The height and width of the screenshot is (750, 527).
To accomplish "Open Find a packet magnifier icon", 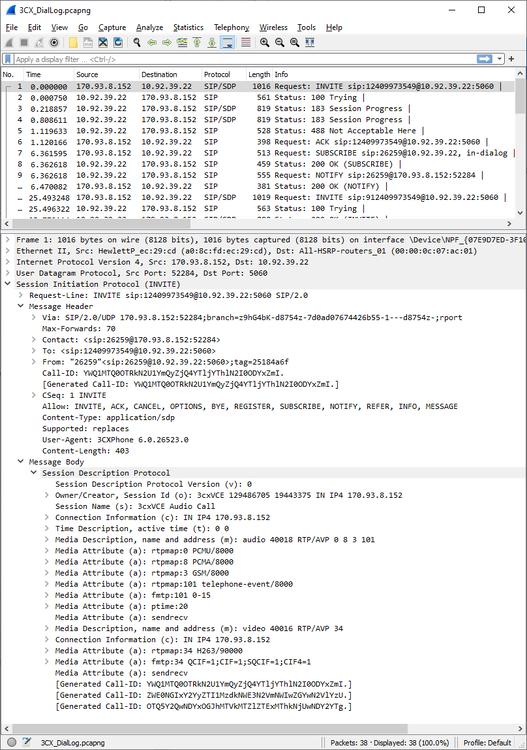I will click(x=137, y=43).
